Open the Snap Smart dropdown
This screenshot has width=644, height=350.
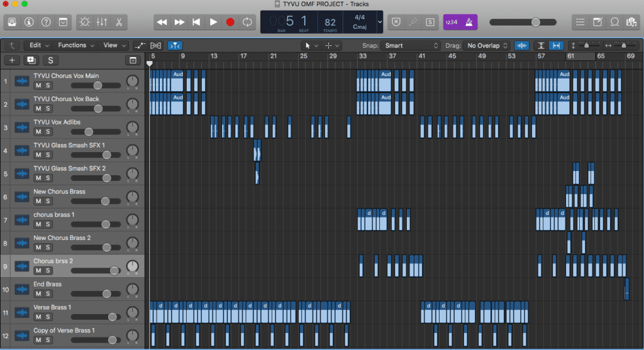pos(411,45)
